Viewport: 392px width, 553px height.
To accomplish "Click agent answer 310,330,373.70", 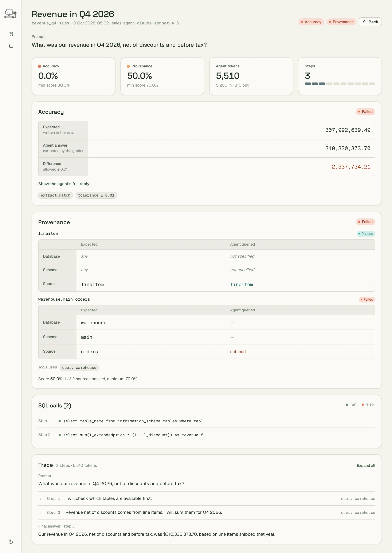I will point(348,149).
